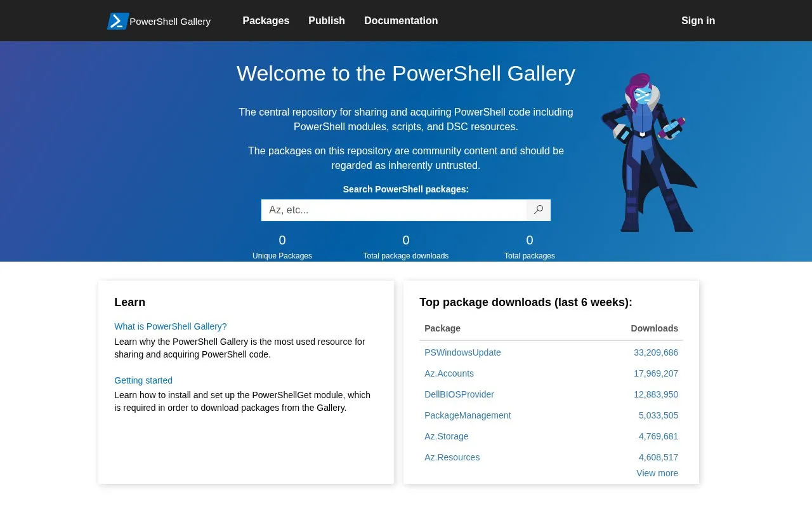Click the Learn heading

129,302
